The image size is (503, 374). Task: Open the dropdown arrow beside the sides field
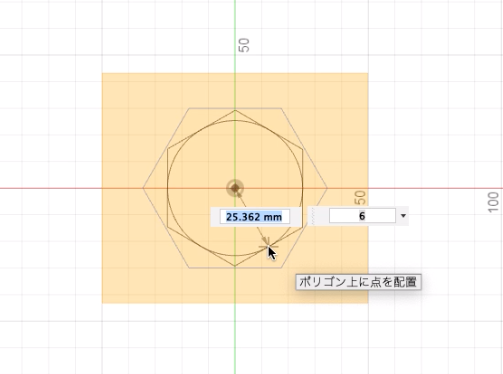pyautogui.click(x=403, y=216)
